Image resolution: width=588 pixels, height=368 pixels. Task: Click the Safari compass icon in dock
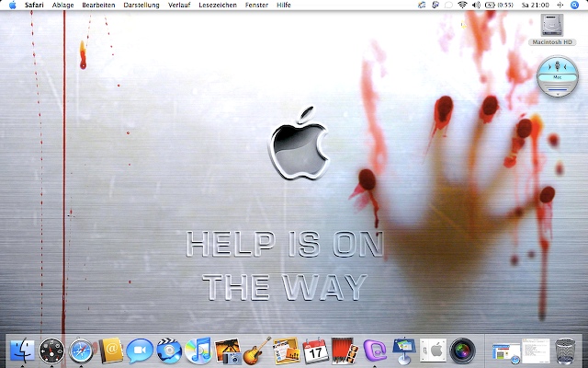[x=82, y=350]
